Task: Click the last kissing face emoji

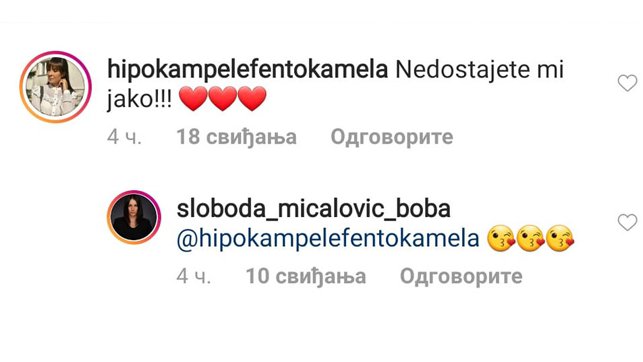Action: pos(560,239)
